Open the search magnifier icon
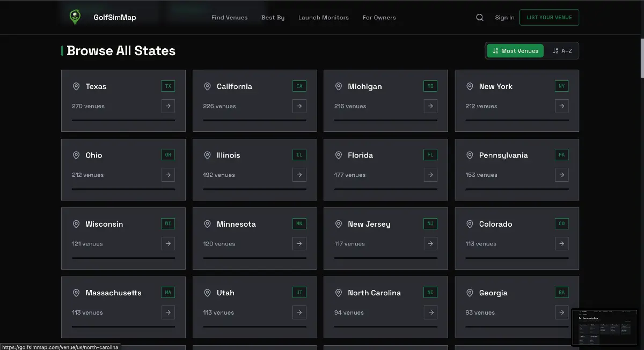 pyautogui.click(x=480, y=17)
